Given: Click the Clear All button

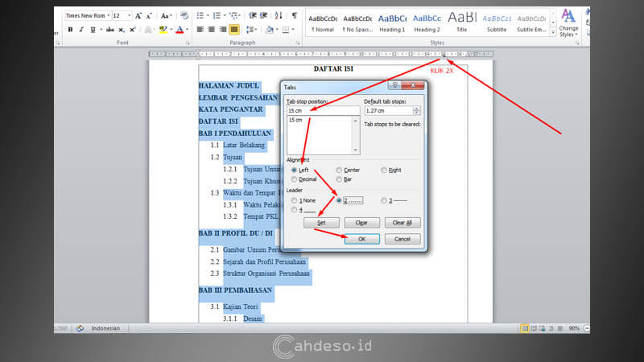Looking at the screenshot, I should [402, 223].
